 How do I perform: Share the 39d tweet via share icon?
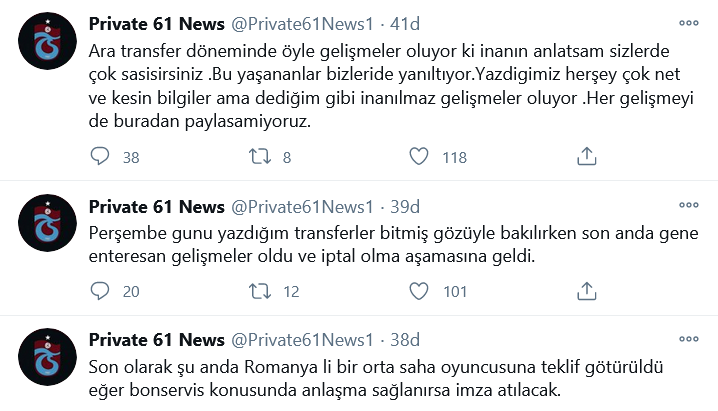tap(587, 291)
